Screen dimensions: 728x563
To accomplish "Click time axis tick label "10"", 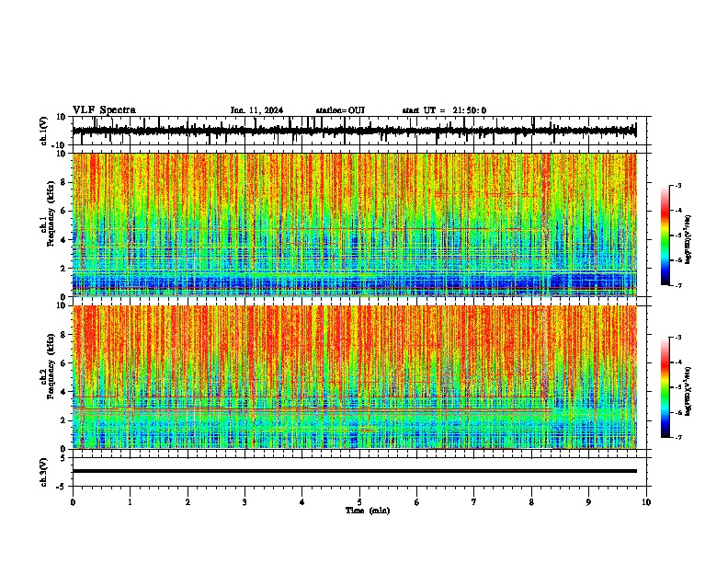I will (646, 502).
